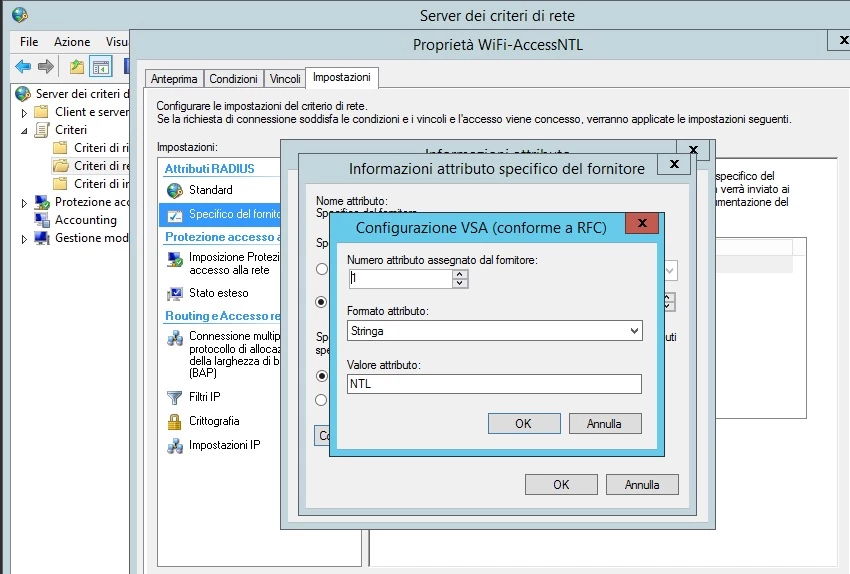Open the Azione menu
Viewport: 850px width, 574px height.
pyautogui.click(x=72, y=42)
